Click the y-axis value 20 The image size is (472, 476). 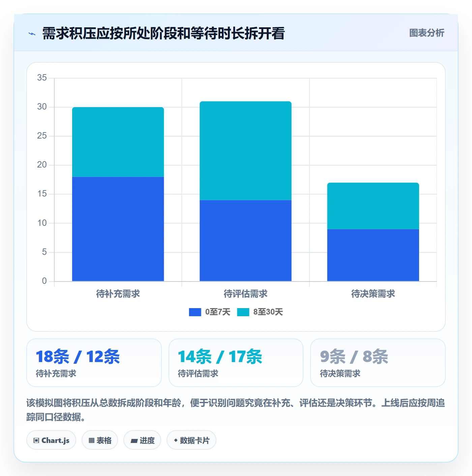[x=42, y=165]
